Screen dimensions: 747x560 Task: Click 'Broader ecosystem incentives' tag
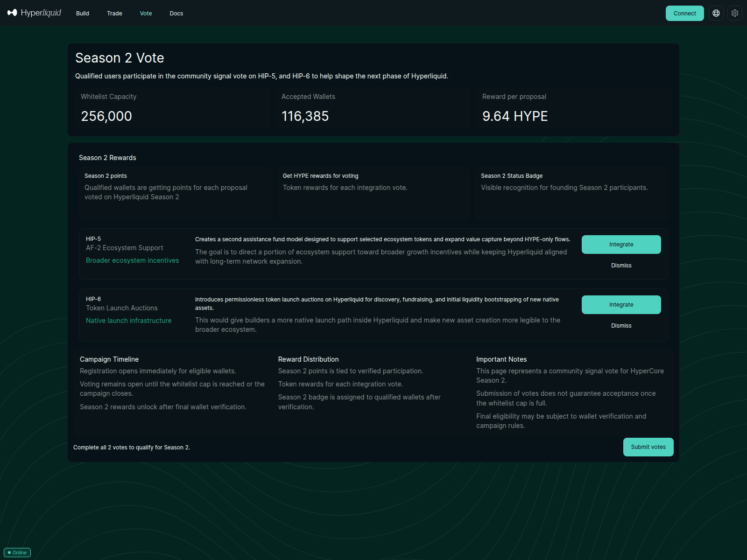click(x=133, y=260)
